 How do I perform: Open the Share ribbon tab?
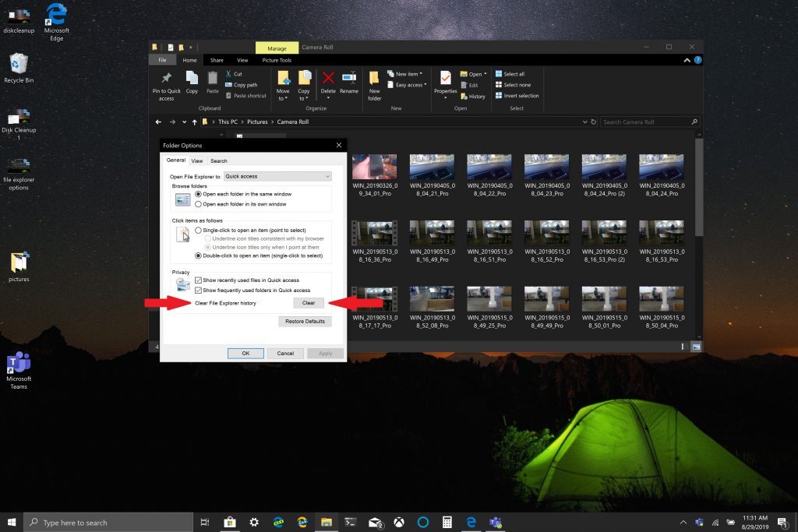217,60
